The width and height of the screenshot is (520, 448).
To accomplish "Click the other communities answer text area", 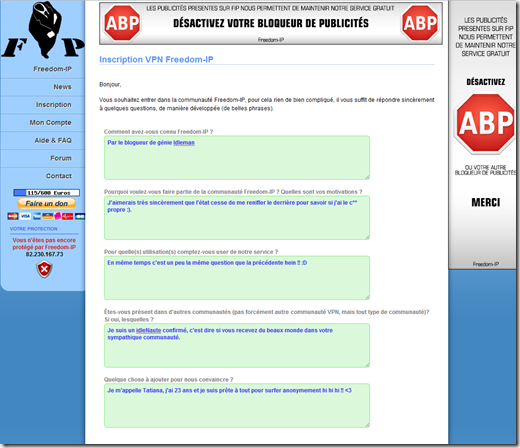I will tap(237, 345).
